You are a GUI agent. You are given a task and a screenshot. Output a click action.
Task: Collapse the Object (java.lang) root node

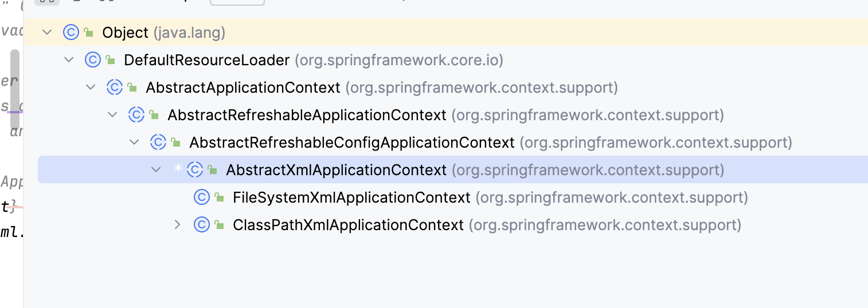tap(47, 33)
